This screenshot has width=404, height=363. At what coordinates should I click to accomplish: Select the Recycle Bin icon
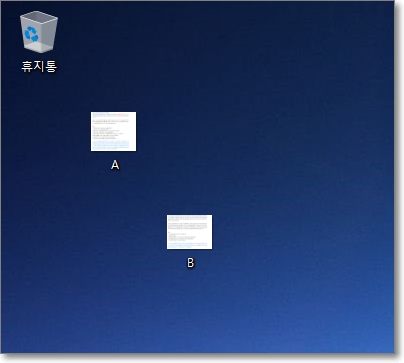[x=39, y=32]
